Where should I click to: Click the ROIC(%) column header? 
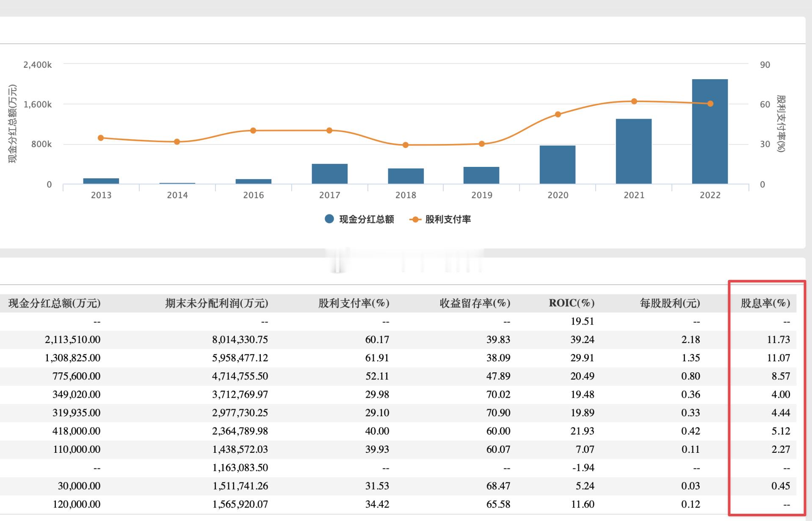point(572,303)
